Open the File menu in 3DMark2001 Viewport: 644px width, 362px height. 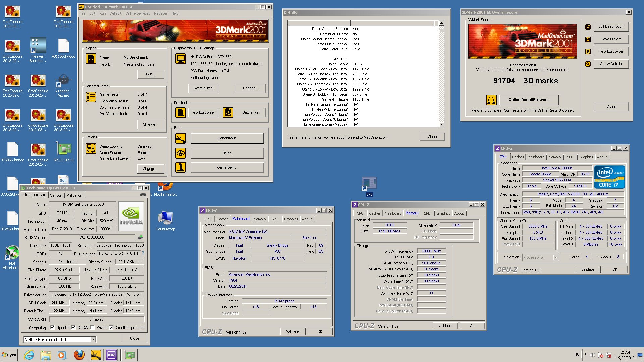83,13
